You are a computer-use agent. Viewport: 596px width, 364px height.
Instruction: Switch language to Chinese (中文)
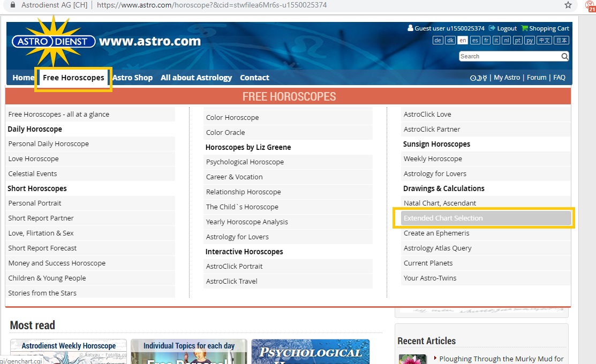[544, 40]
